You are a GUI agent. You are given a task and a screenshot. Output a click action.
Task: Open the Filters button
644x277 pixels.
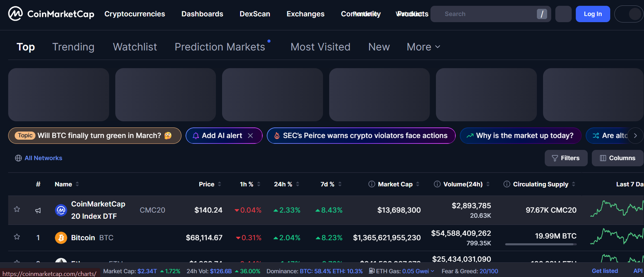566,158
